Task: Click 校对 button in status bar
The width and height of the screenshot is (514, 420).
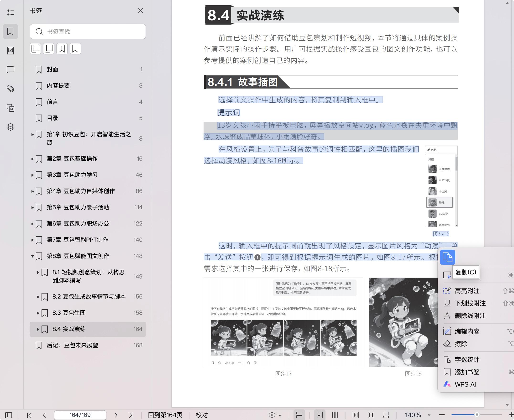Action: point(202,415)
